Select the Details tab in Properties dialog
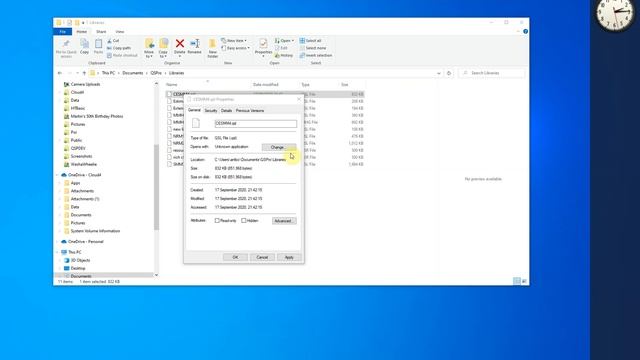Image resolution: width=640 pixels, height=360 pixels. [x=226, y=111]
